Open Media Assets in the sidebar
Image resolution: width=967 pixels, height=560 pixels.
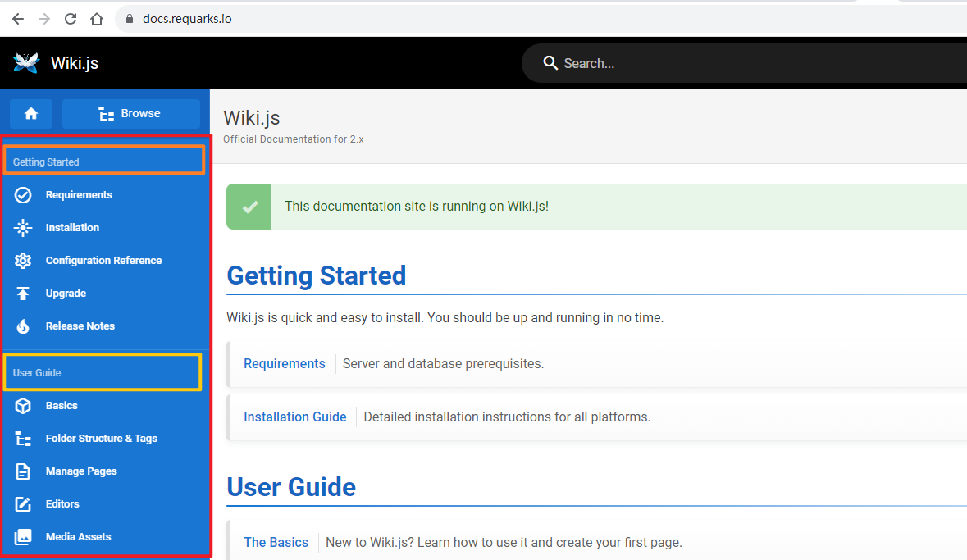point(78,536)
